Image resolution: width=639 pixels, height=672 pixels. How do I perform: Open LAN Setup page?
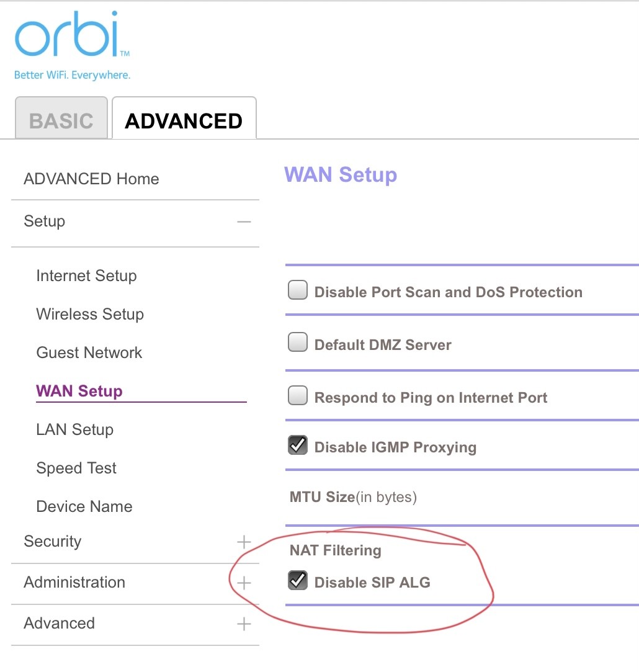tap(75, 430)
